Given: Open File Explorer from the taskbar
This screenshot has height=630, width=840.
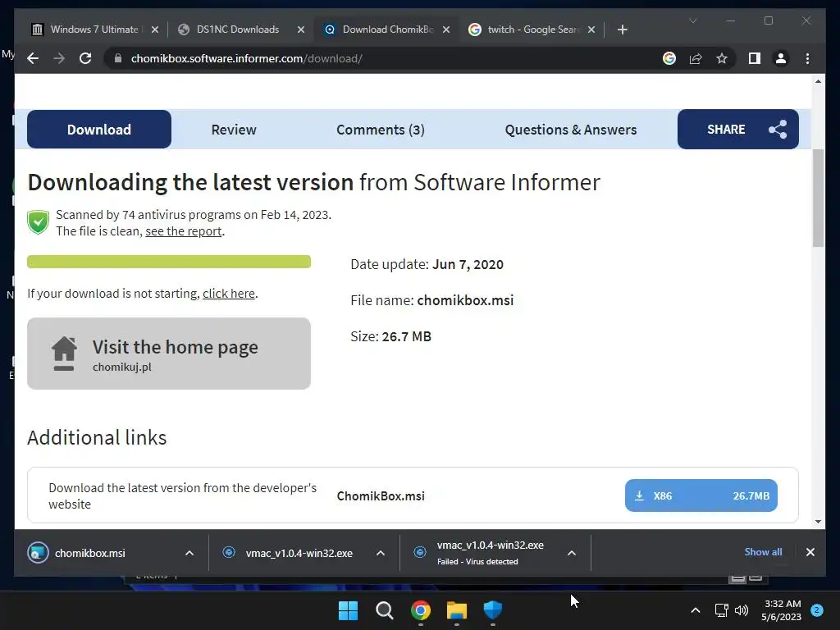Looking at the screenshot, I should tap(457, 610).
